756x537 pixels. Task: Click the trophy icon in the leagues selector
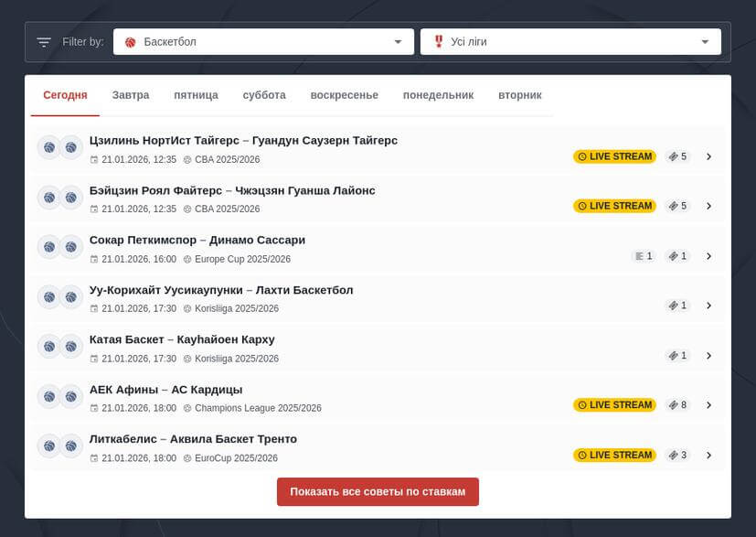(440, 41)
